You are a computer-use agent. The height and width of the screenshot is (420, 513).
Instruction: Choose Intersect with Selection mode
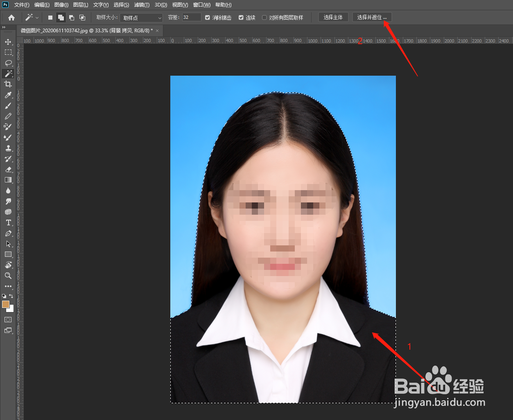[82, 18]
